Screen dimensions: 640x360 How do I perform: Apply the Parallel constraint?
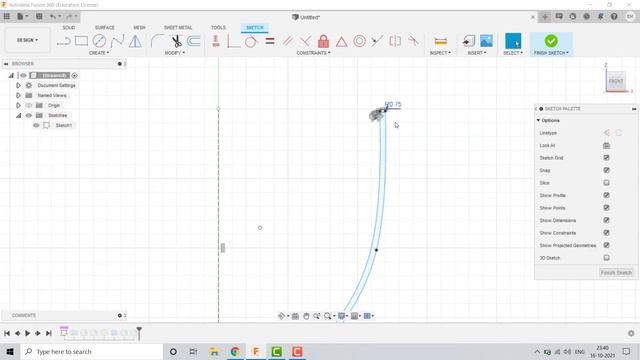point(288,41)
